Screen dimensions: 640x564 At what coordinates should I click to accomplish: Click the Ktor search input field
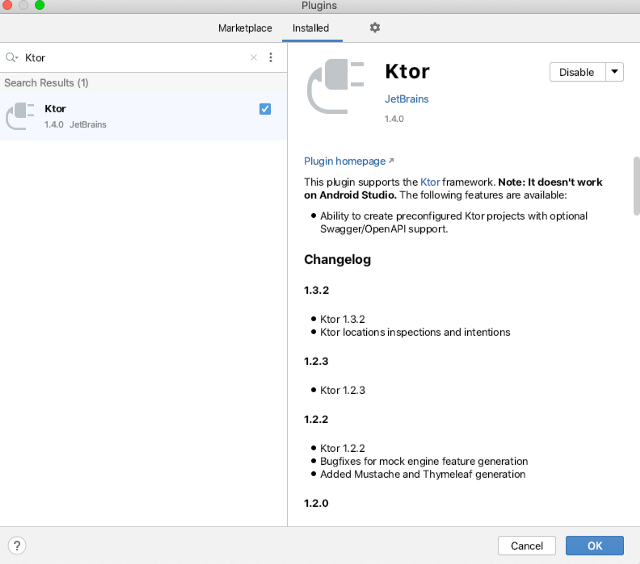(135, 58)
